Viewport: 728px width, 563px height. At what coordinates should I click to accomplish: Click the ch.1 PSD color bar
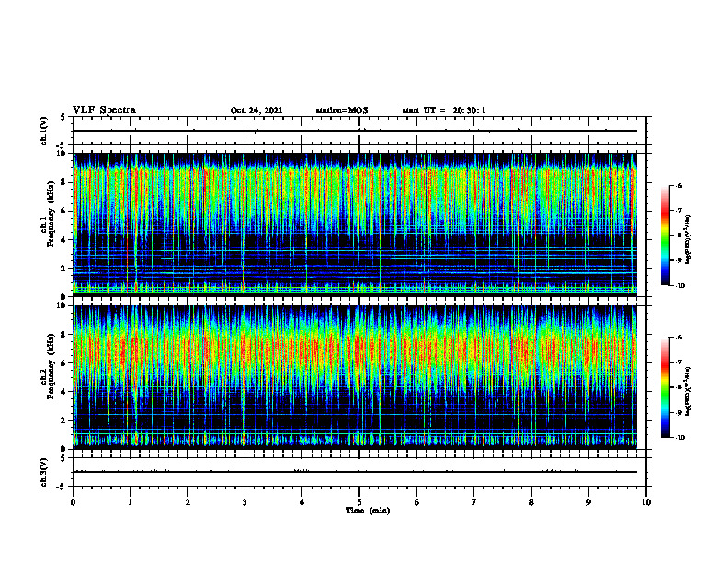tap(665, 236)
